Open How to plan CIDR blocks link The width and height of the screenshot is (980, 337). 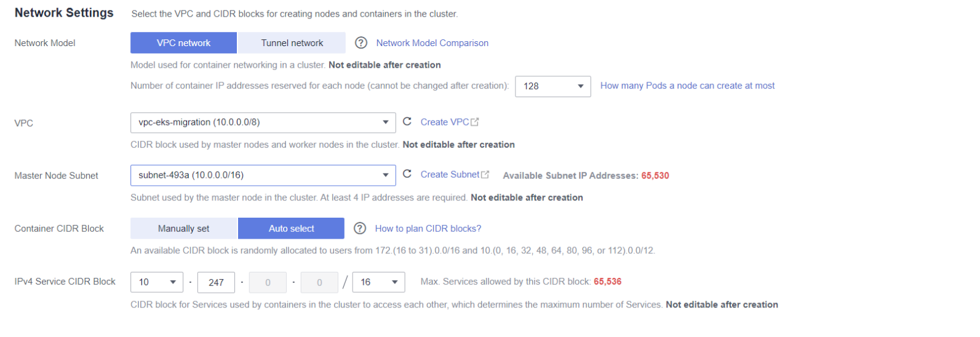[x=428, y=229]
